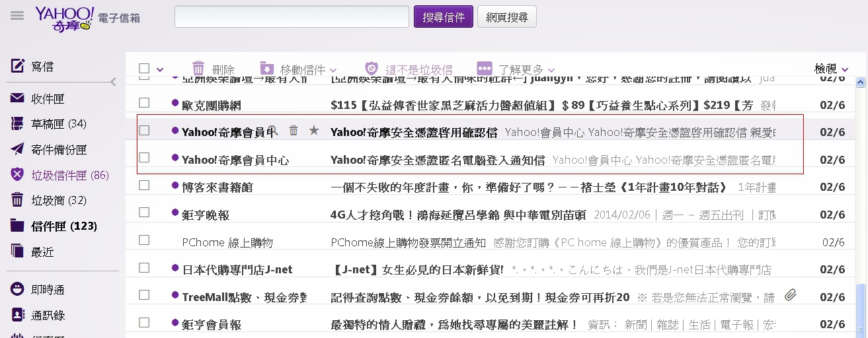
Task: Click the mail list scrollbar thumb
Action: 860,310
